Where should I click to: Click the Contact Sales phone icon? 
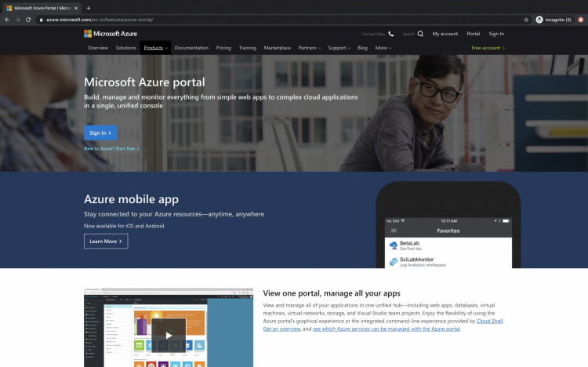[x=391, y=34]
